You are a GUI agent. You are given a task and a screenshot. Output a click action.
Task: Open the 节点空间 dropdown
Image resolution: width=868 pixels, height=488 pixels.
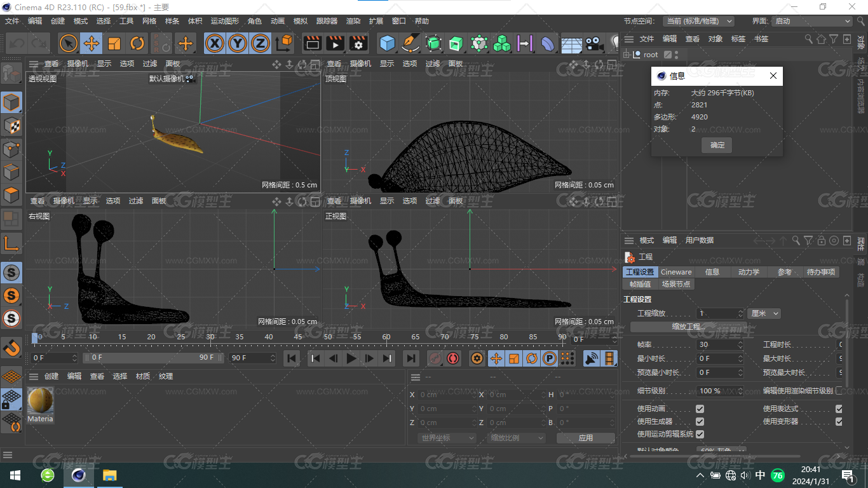pyautogui.click(x=698, y=21)
